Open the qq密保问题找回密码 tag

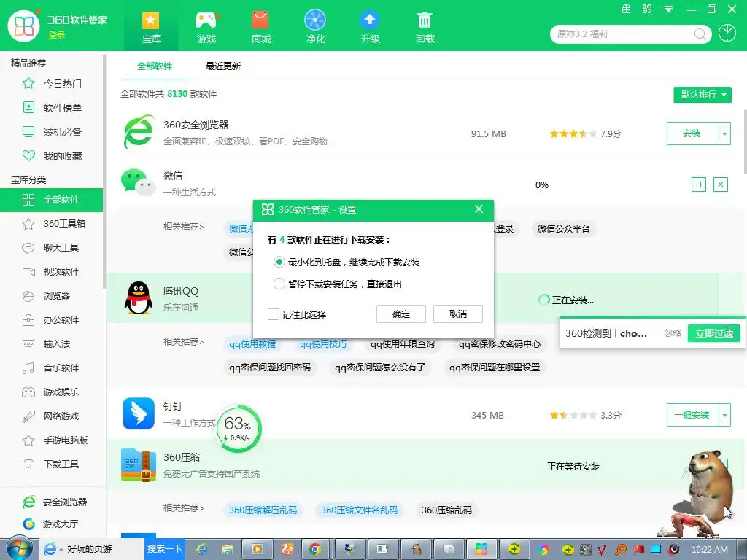270,367
